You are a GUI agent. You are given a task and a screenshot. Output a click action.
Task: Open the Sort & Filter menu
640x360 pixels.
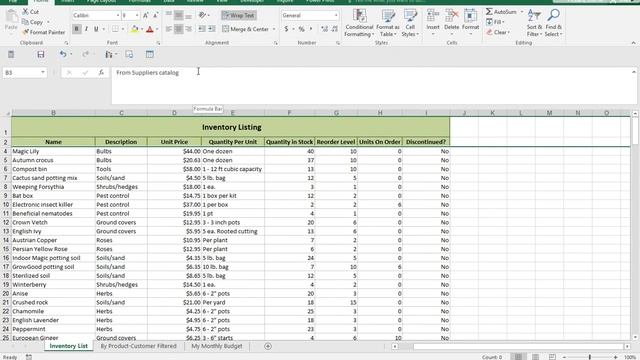(x=534, y=23)
